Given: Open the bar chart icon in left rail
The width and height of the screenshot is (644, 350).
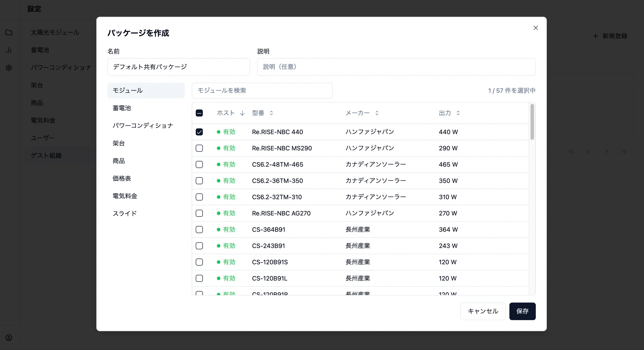Looking at the screenshot, I should click(x=9, y=50).
